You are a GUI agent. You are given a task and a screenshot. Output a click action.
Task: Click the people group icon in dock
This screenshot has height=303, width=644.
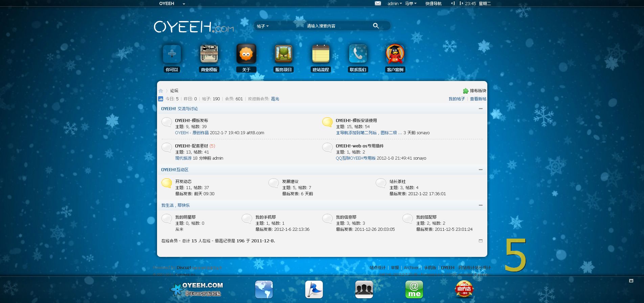[x=364, y=289]
